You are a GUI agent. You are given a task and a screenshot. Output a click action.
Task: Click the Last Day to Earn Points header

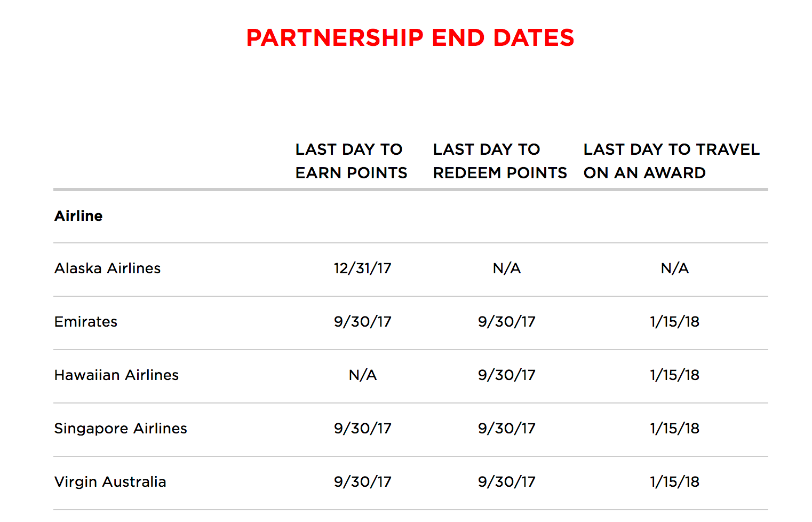[x=351, y=161]
